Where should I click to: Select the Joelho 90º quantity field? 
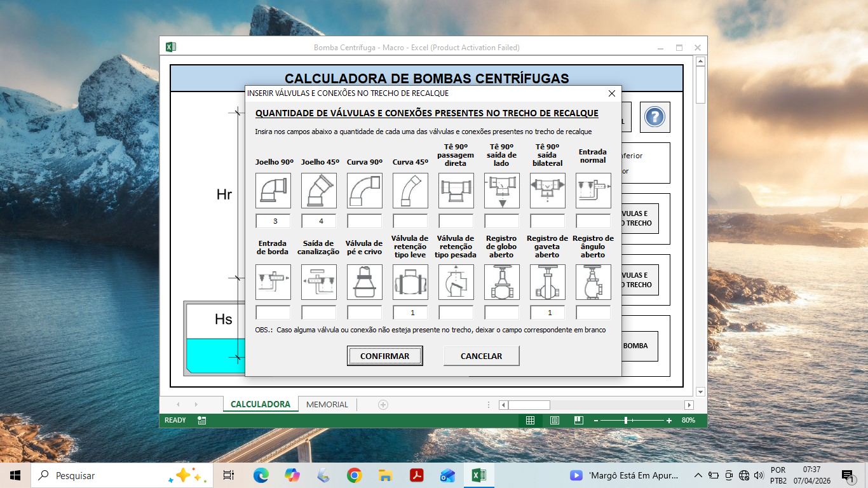point(273,221)
